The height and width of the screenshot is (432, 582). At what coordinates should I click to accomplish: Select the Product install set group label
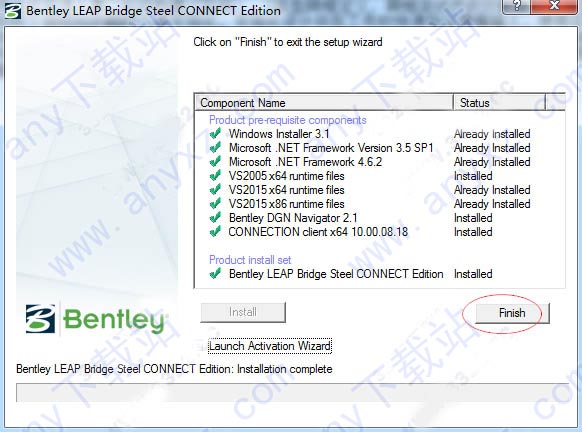click(250, 260)
